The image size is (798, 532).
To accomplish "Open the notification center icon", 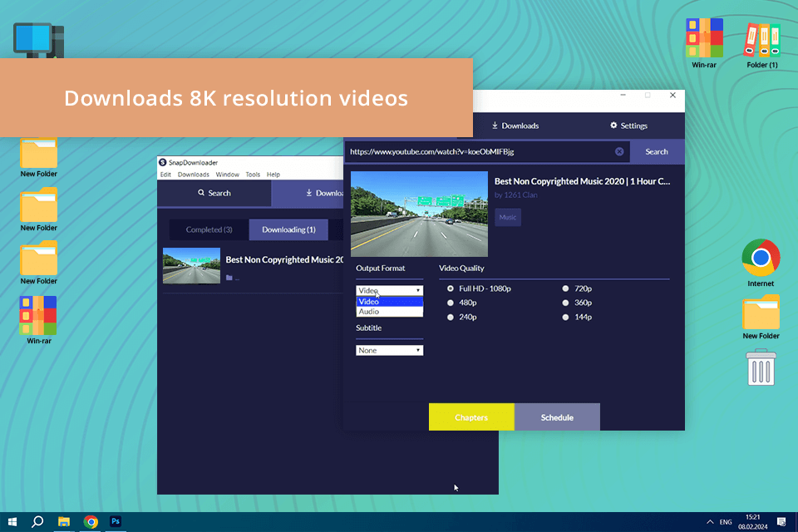I will 781,522.
